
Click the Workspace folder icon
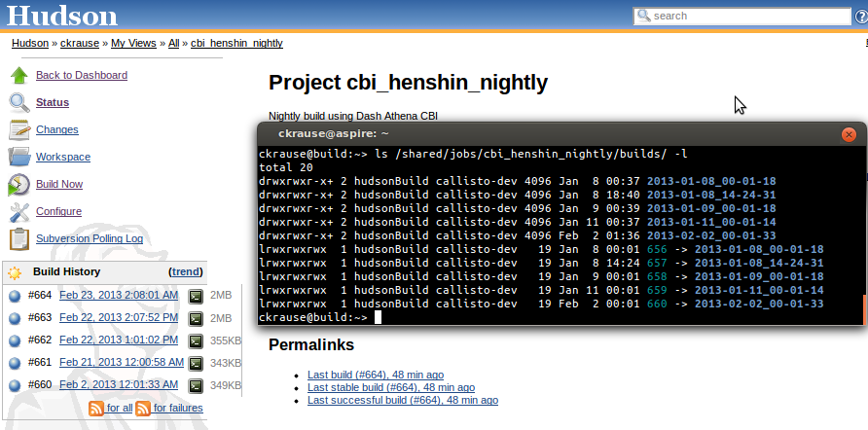[x=18, y=157]
